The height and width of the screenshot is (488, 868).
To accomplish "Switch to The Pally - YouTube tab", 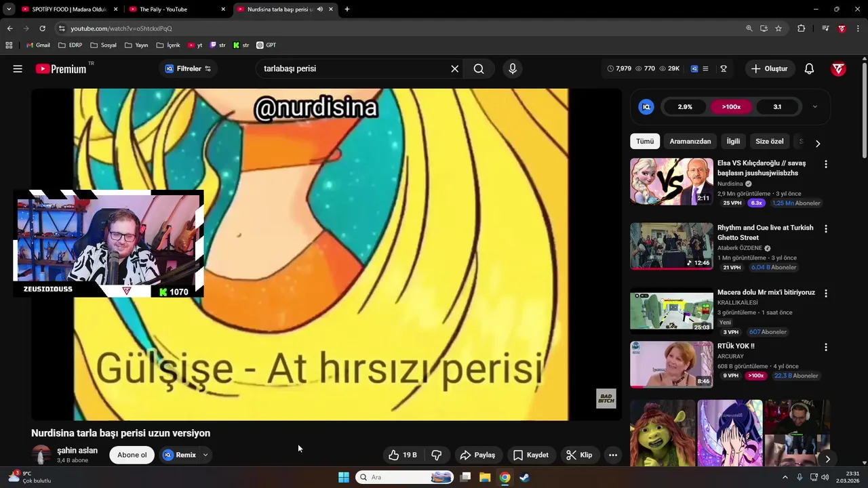I will click(176, 9).
